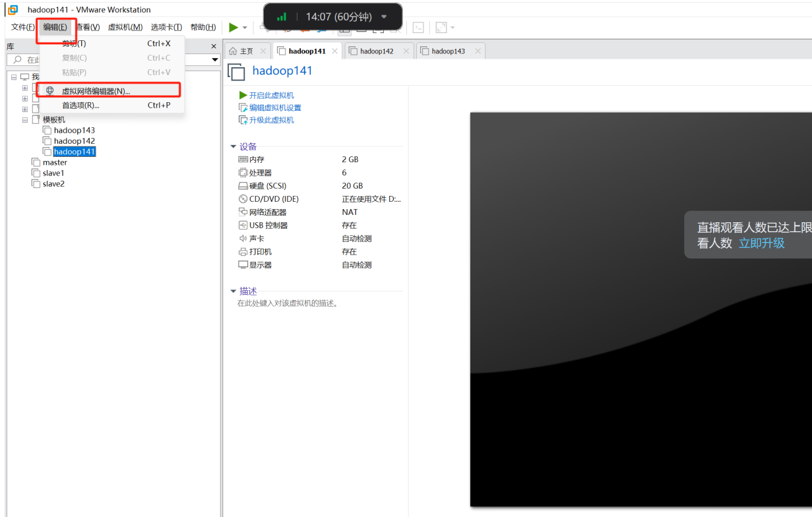
Task: Close the hadoop141 tab
Action: coord(334,51)
